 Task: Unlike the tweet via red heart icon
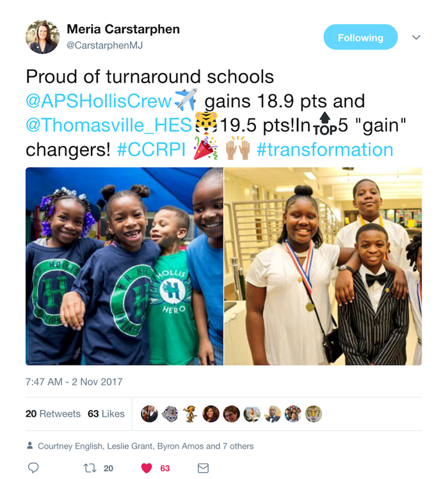[147, 468]
